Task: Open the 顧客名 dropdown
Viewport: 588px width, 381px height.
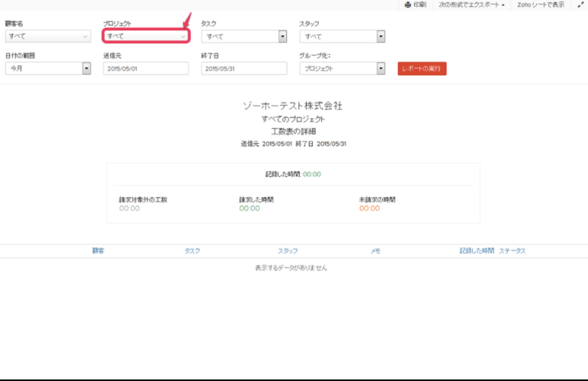Action: [x=48, y=36]
